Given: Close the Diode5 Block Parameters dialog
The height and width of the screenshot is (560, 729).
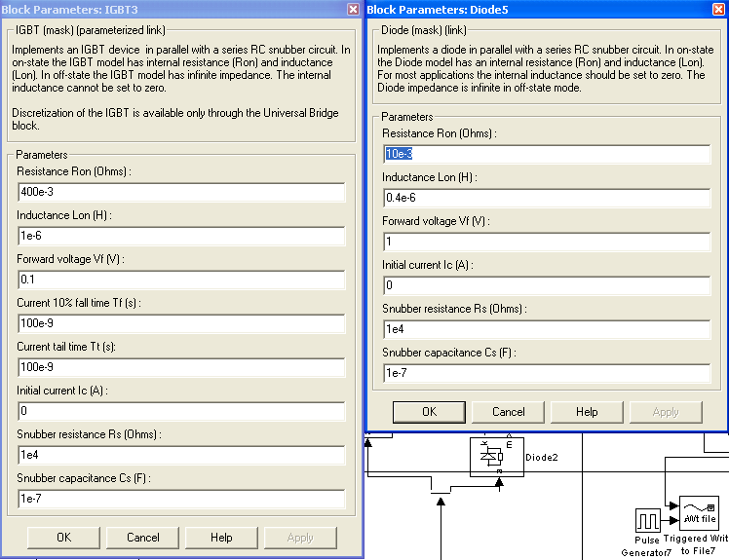Looking at the screenshot, I should (719, 10).
